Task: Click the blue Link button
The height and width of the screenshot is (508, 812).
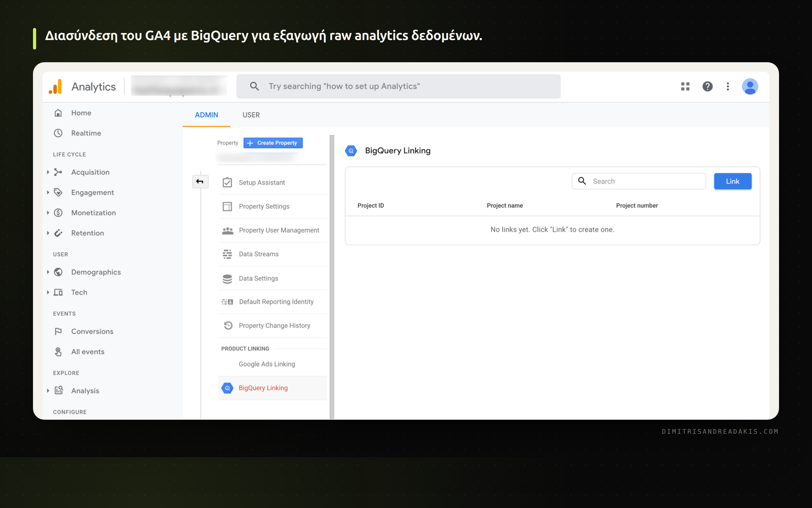Action: (732, 181)
